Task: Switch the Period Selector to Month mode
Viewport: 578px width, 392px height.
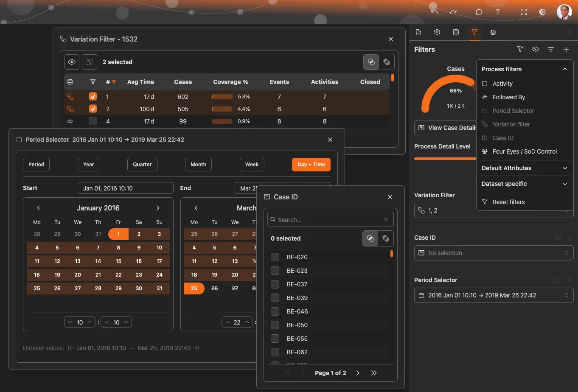Action: [x=198, y=165]
